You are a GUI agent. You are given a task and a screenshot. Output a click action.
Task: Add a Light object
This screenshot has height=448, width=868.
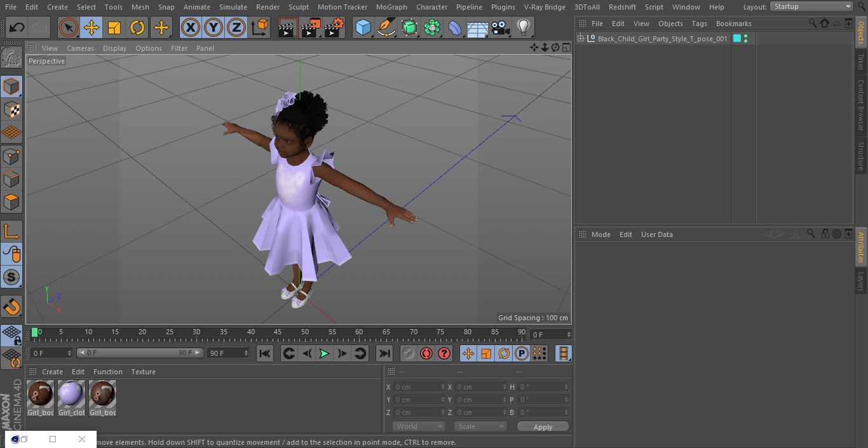[524, 27]
